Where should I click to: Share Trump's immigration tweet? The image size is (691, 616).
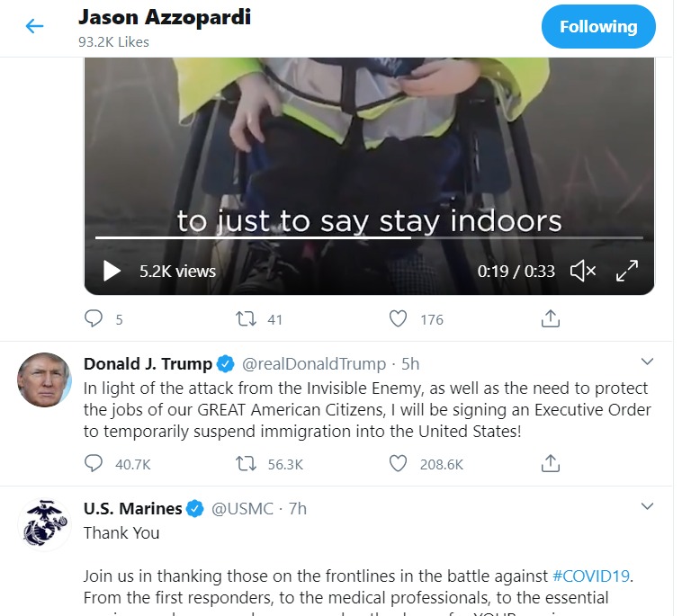point(551,463)
